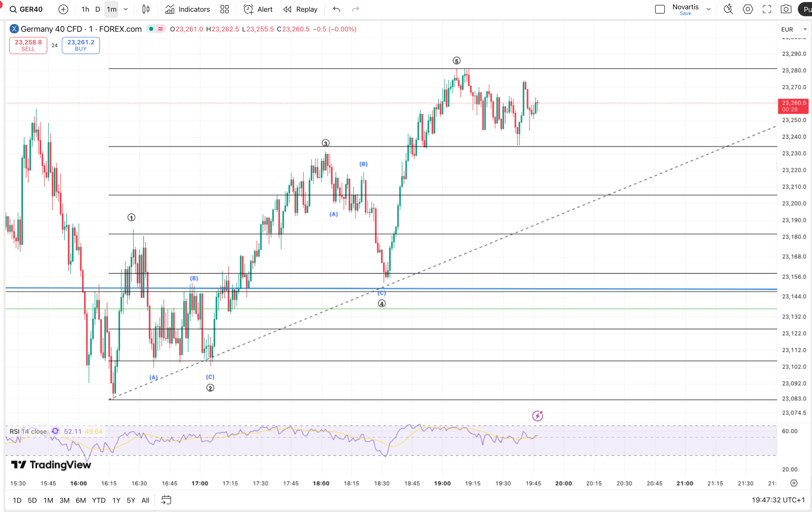This screenshot has width=812, height=512.
Task: Click the add symbol plus icon
Action: (63, 9)
